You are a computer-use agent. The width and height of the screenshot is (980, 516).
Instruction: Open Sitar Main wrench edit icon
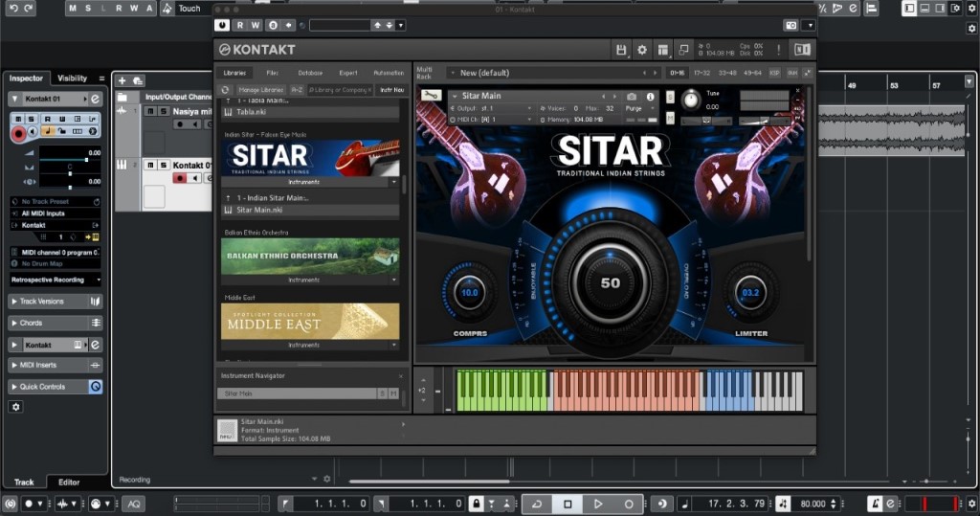point(431,95)
